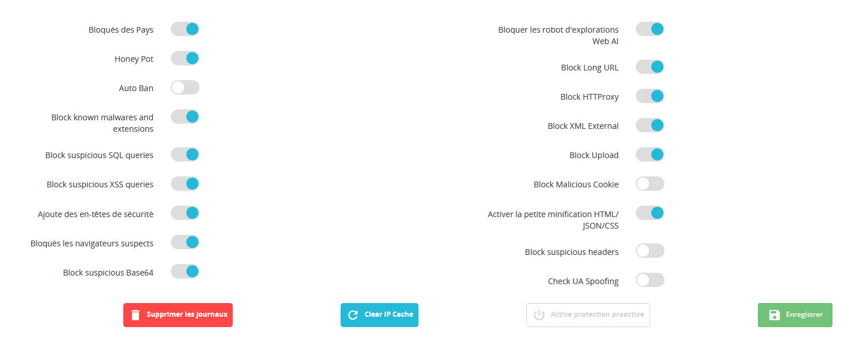This screenshot has width=868, height=342.
Task: Click the trash icon on Supprimer les journaux
Action: click(x=135, y=315)
